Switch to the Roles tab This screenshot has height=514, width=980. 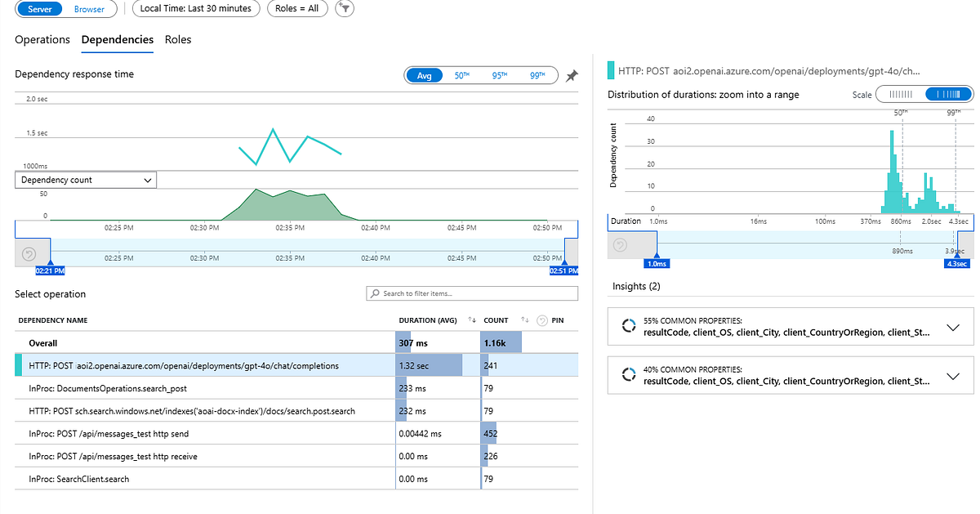[178, 39]
